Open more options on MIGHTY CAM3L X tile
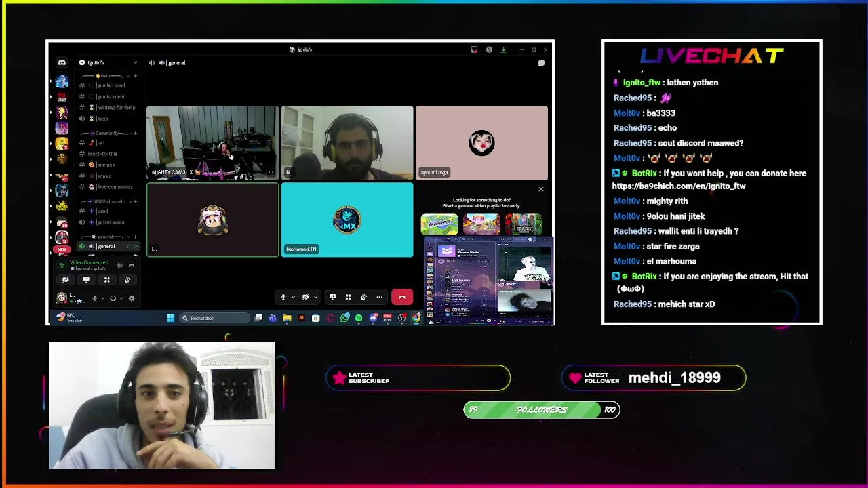Image resolution: width=868 pixels, height=488 pixels. pos(271,172)
